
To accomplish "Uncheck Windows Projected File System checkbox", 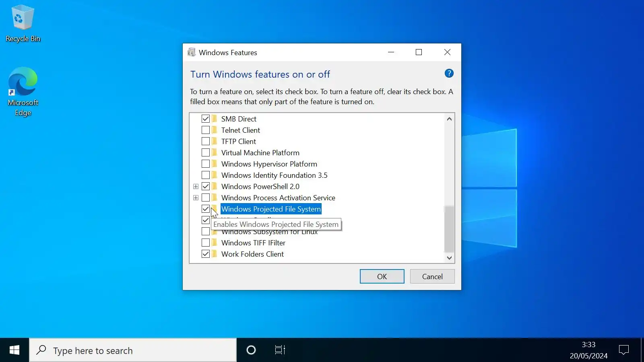I will tap(206, 209).
